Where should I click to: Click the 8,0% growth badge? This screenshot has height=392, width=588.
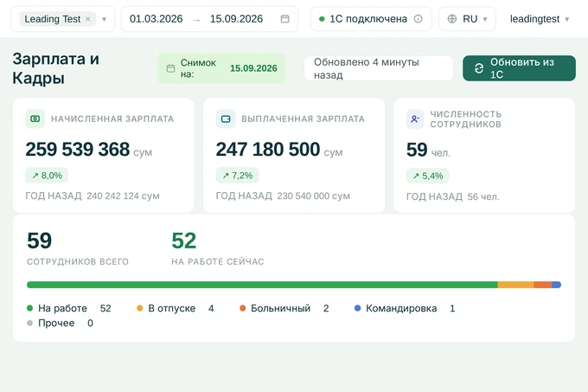(x=47, y=175)
